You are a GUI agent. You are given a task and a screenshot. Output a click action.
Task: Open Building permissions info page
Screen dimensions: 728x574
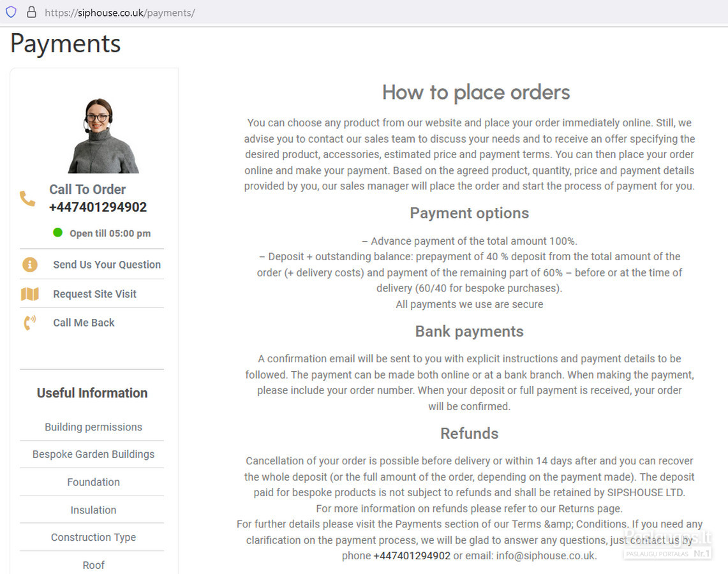(93, 427)
